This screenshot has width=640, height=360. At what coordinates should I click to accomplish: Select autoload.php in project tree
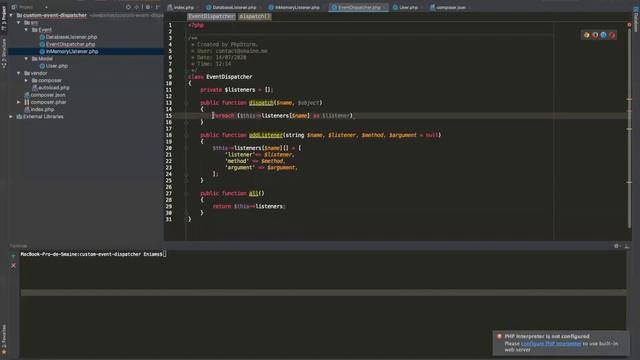[x=54, y=88]
